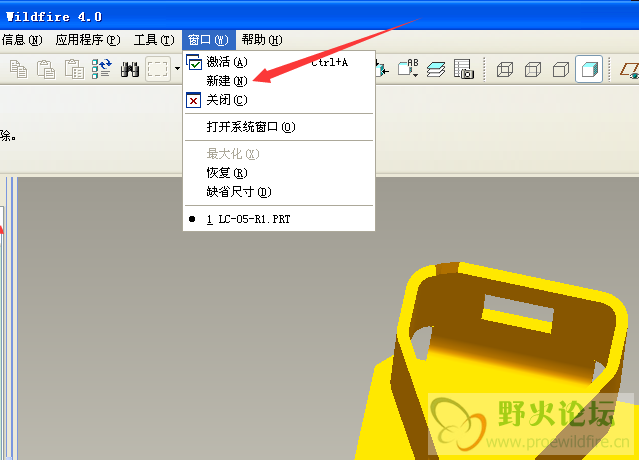This screenshot has width=639, height=460.
Task: Open the 工具(T) menu
Action: (154, 40)
